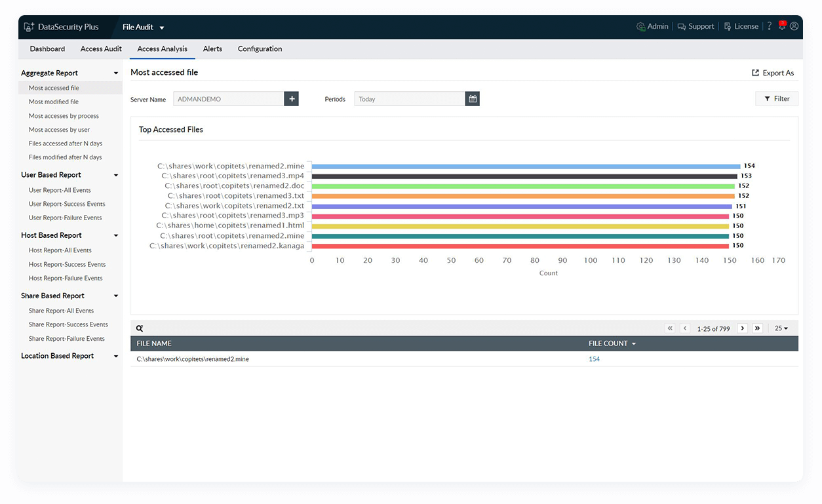822x504 pixels.
Task: Collapse the Share Based Report section
Action: pyautogui.click(x=116, y=296)
